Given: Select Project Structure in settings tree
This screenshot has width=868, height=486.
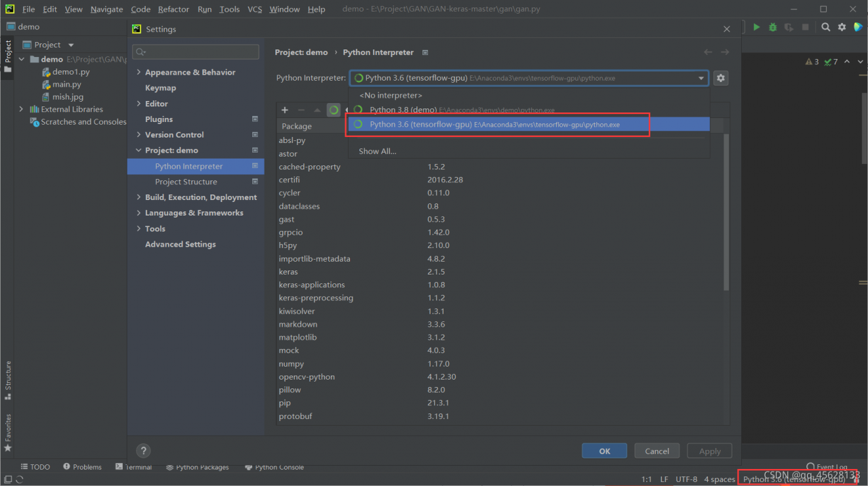Looking at the screenshot, I should click(186, 182).
